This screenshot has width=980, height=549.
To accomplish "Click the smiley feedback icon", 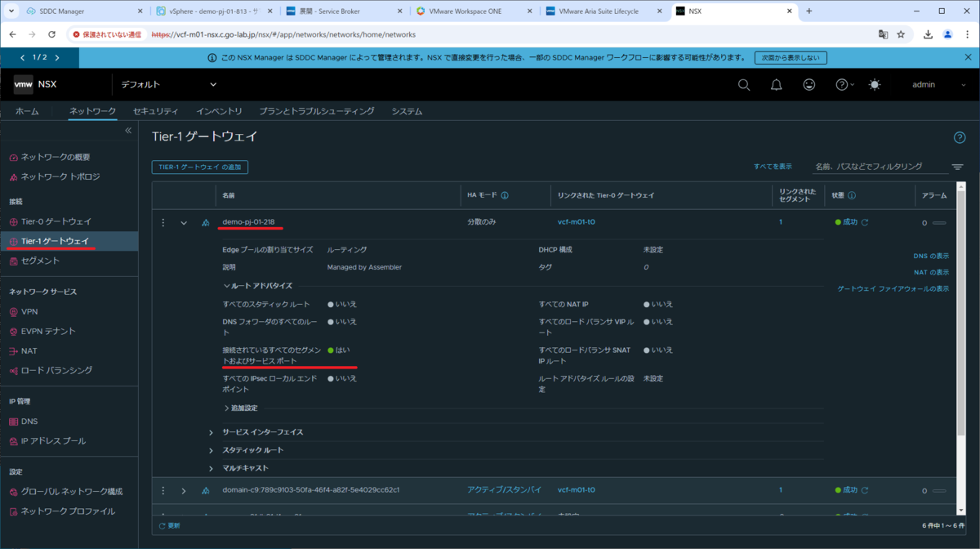I will pyautogui.click(x=809, y=84).
